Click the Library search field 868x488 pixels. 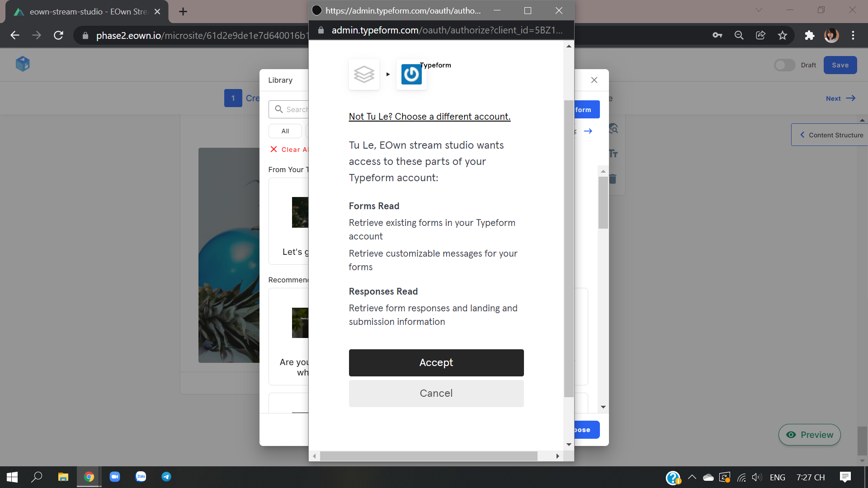pos(289,109)
